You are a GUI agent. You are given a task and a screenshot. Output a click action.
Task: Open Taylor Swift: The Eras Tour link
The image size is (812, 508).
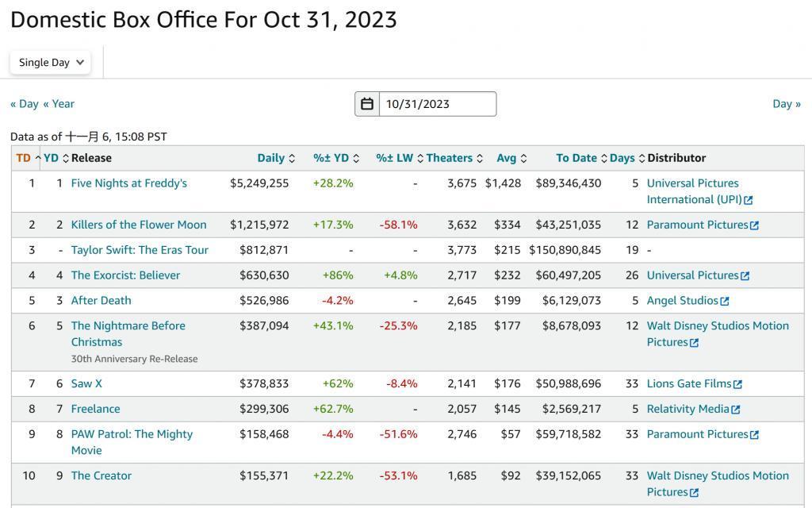140,250
